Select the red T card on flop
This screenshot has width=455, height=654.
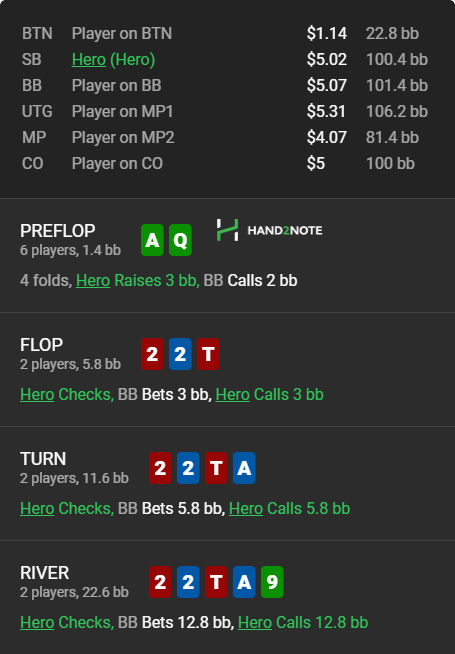pos(208,354)
